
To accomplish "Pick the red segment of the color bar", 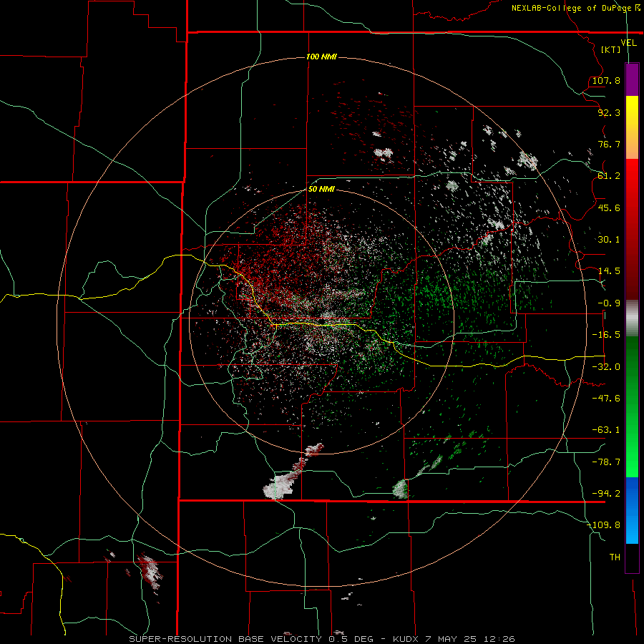I will coord(632,229).
